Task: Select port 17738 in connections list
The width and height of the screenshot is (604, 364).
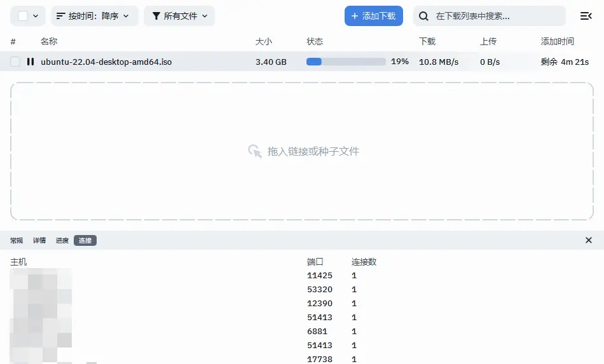Action: (x=320, y=360)
